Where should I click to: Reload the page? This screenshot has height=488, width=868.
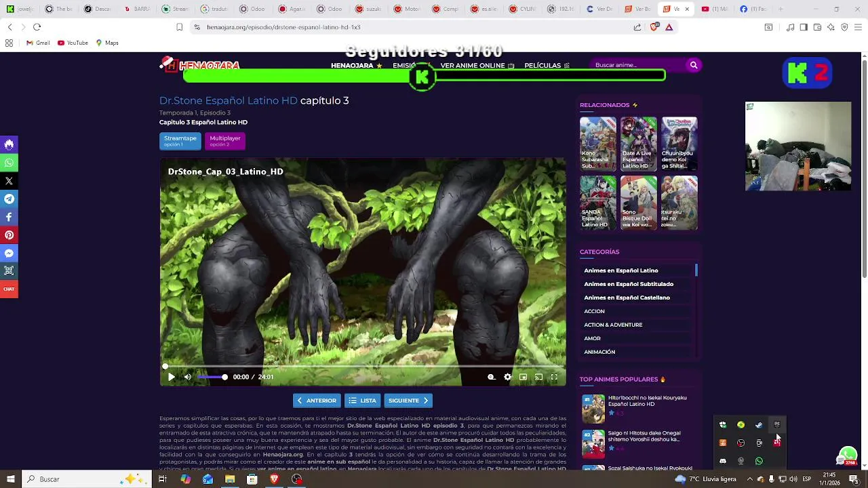[37, 27]
